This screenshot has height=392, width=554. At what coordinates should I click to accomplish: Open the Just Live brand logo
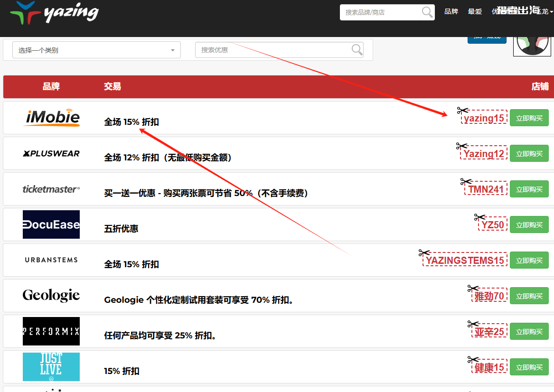[51, 367]
